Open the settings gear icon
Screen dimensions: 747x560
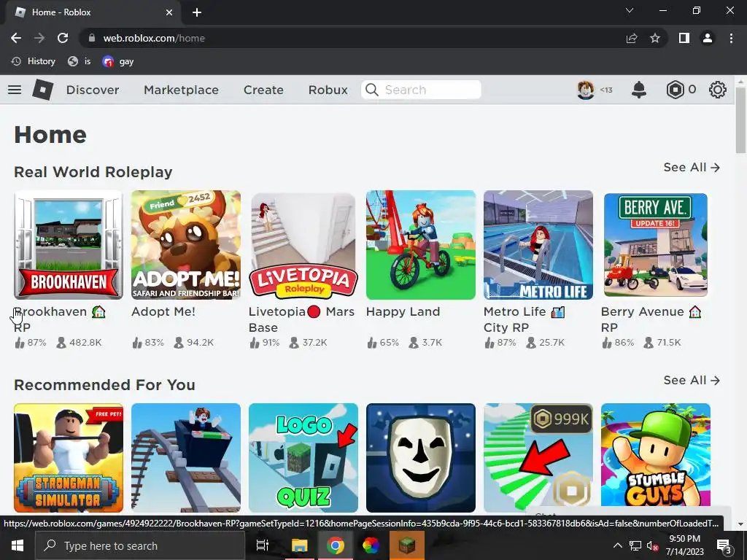tap(718, 90)
